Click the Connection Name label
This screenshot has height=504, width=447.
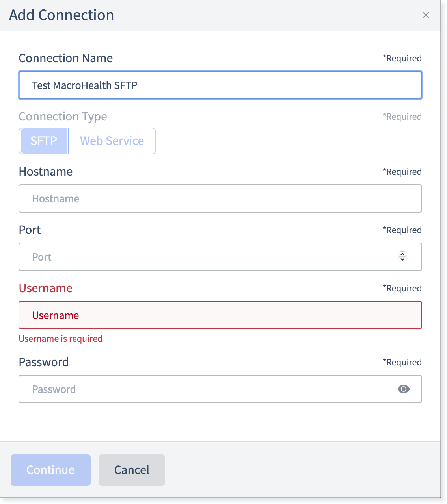(66, 58)
